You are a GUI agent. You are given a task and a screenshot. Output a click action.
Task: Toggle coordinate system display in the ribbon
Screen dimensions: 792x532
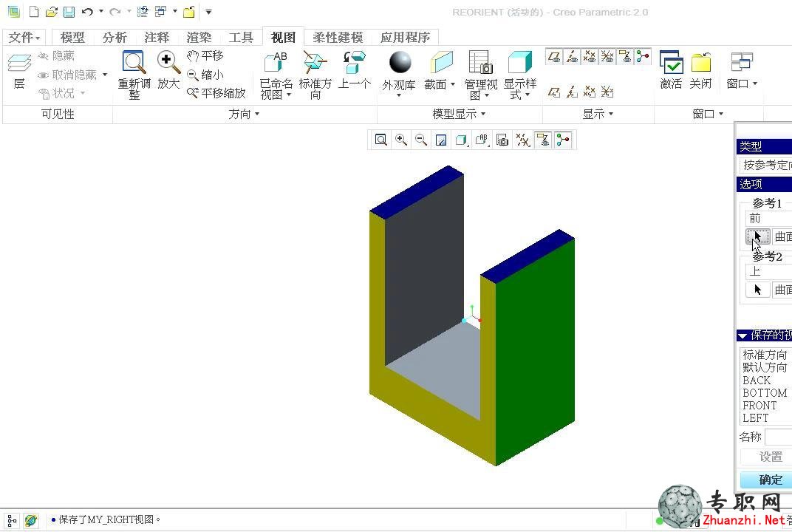point(607,57)
